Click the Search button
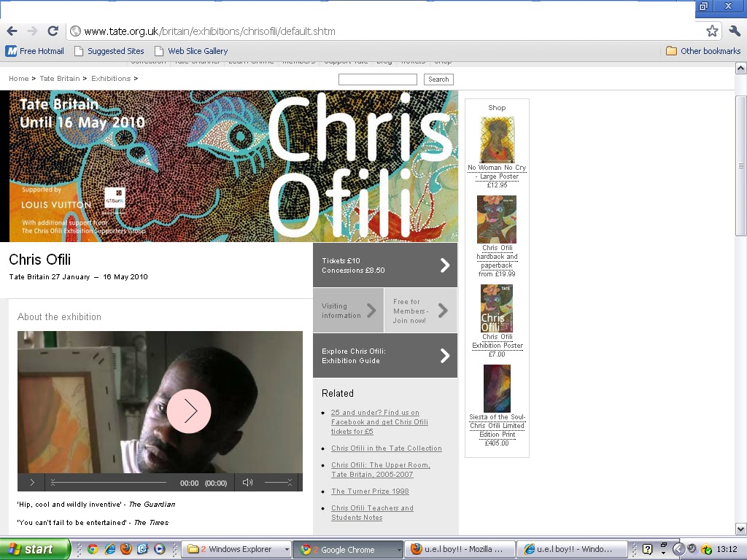The width and height of the screenshot is (747, 560). [438, 79]
